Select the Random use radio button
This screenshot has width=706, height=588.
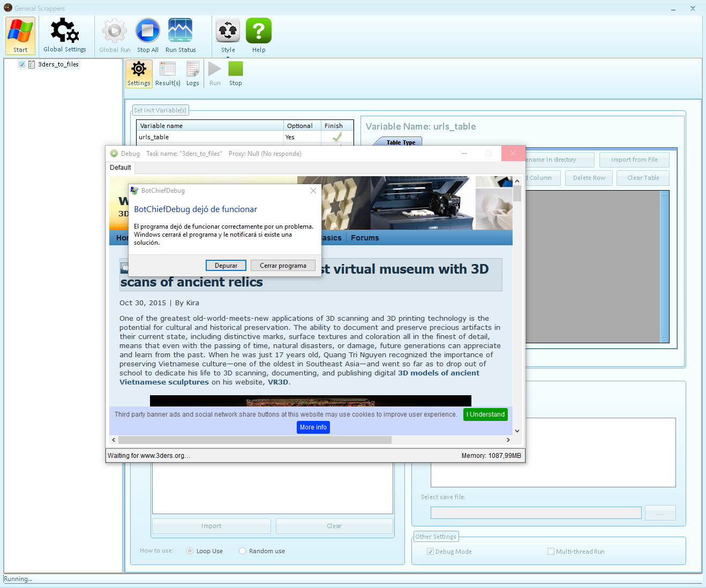click(243, 551)
